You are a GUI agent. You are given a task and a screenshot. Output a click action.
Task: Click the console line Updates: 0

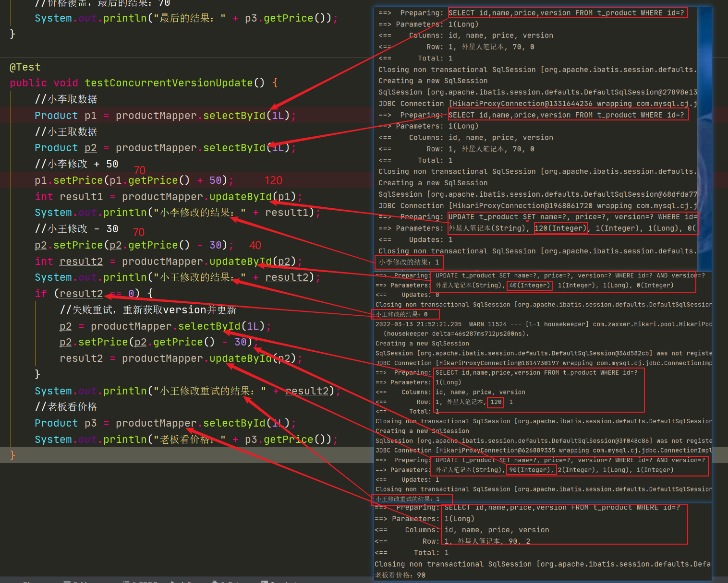407,295
